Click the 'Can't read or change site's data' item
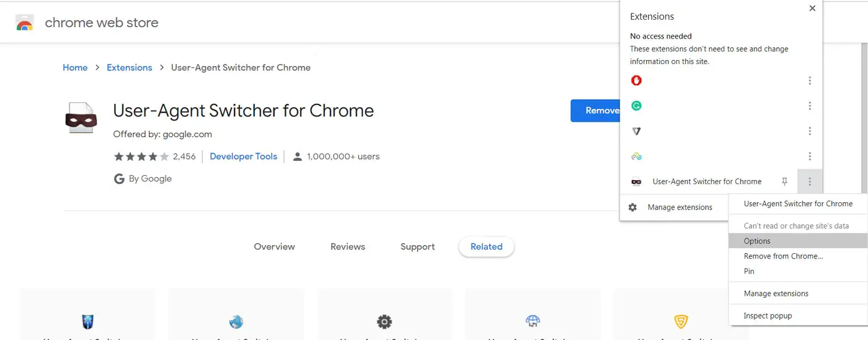The width and height of the screenshot is (868, 340). (x=797, y=226)
